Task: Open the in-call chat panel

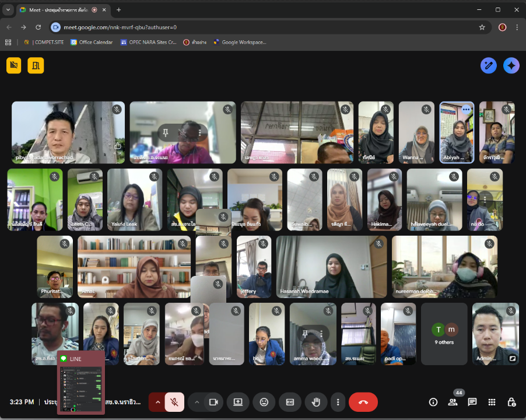Action: (x=472, y=402)
